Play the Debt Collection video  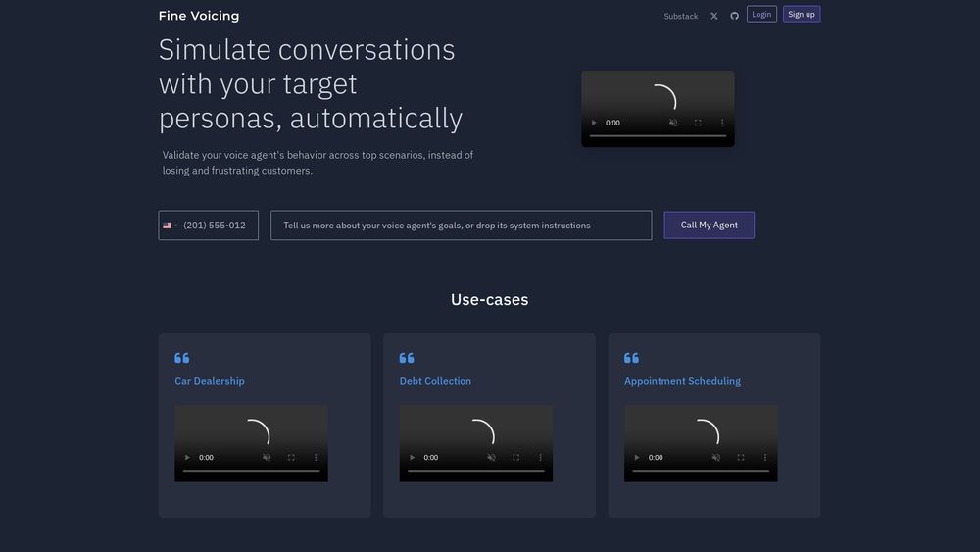[x=412, y=458]
